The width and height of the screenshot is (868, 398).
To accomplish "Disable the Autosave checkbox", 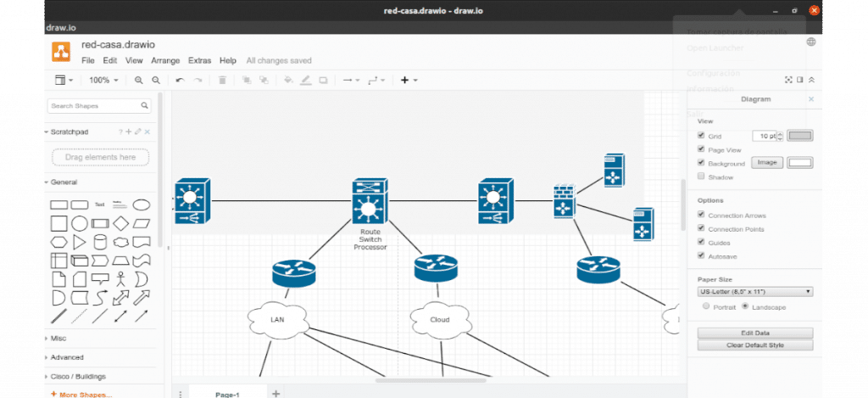I will [701, 256].
